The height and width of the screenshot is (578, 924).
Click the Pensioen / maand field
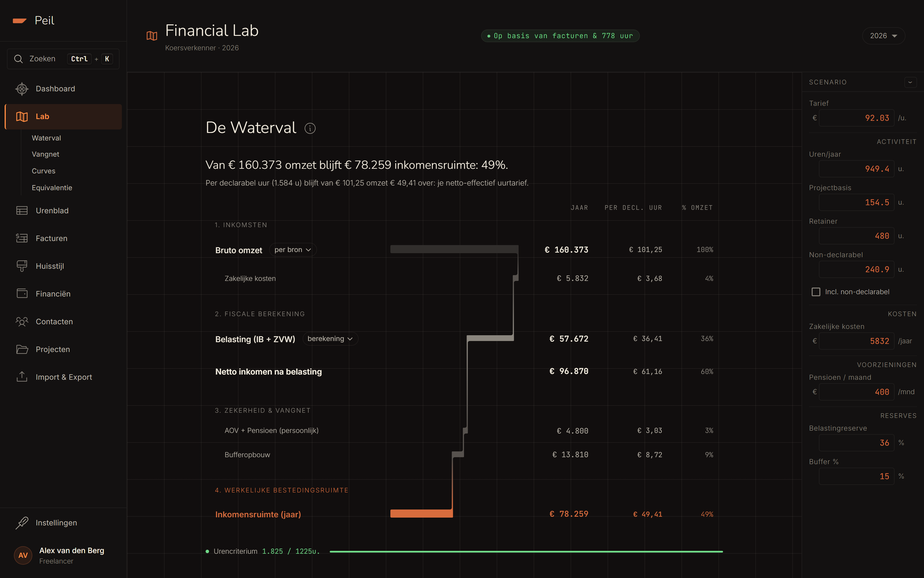[856, 392]
